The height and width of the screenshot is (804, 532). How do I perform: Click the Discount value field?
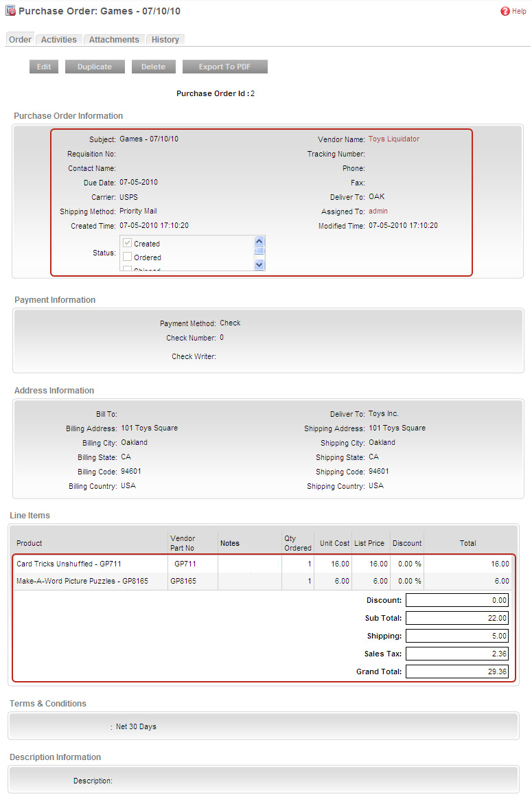[457, 600]
